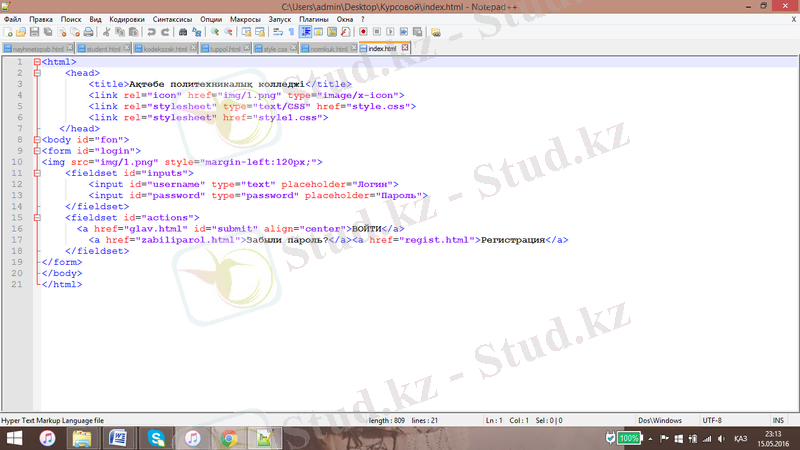Open the Function List toolbar icon
This screenshot has width=800, height=450.
pos(345,32)
